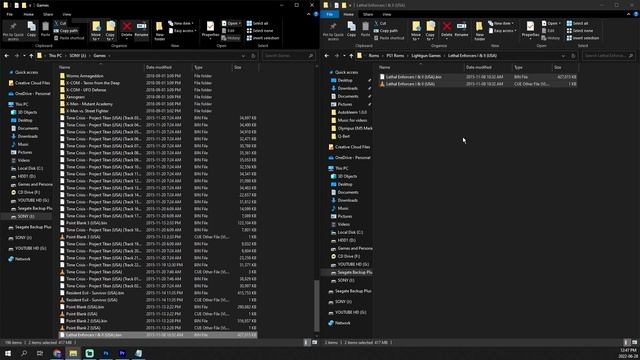Click Cut in the Lethal Enforcers window
Viewport: 640px width, 360px height.
click(380, 23)
